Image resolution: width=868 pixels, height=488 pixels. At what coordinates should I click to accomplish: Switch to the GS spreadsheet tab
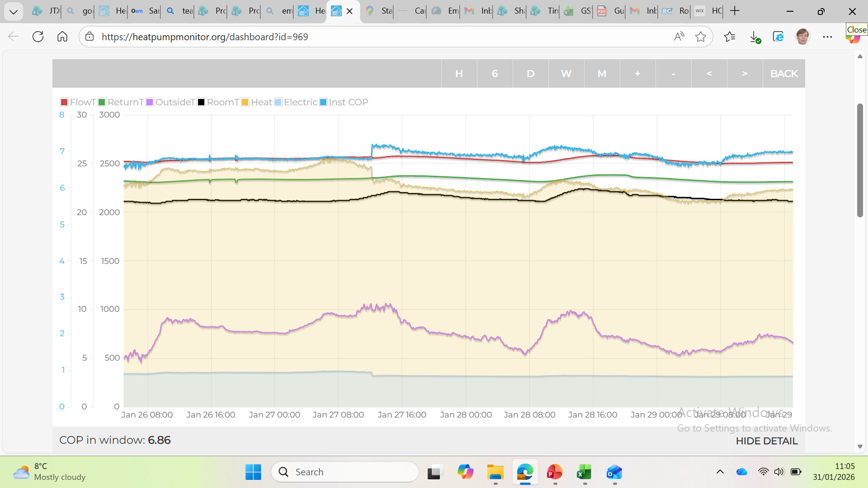point(580,11)
